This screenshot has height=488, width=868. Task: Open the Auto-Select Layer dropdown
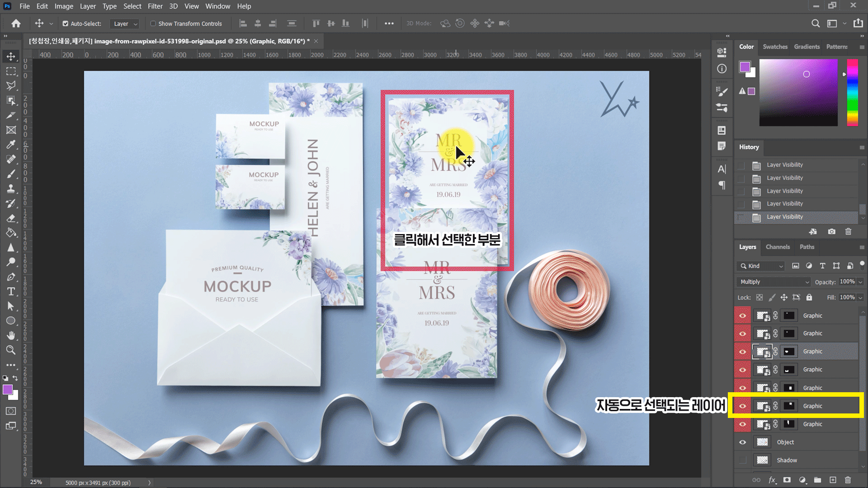click(125, 23)
